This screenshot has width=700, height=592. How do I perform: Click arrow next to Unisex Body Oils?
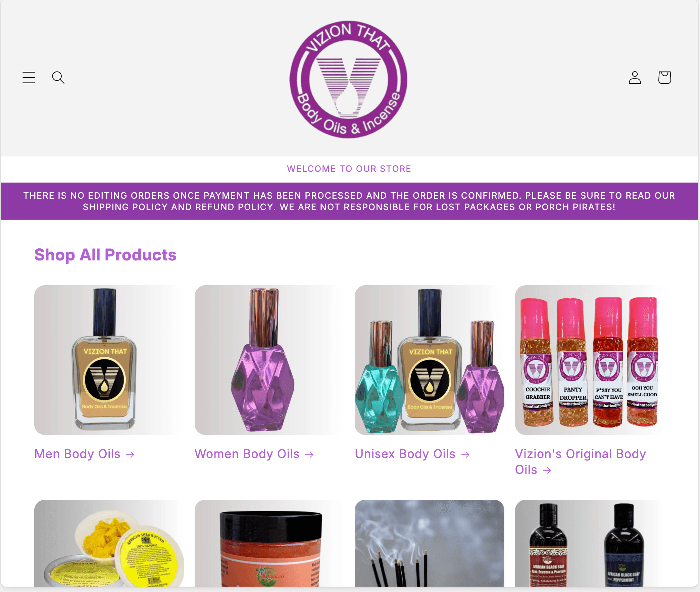coord(465,455)
